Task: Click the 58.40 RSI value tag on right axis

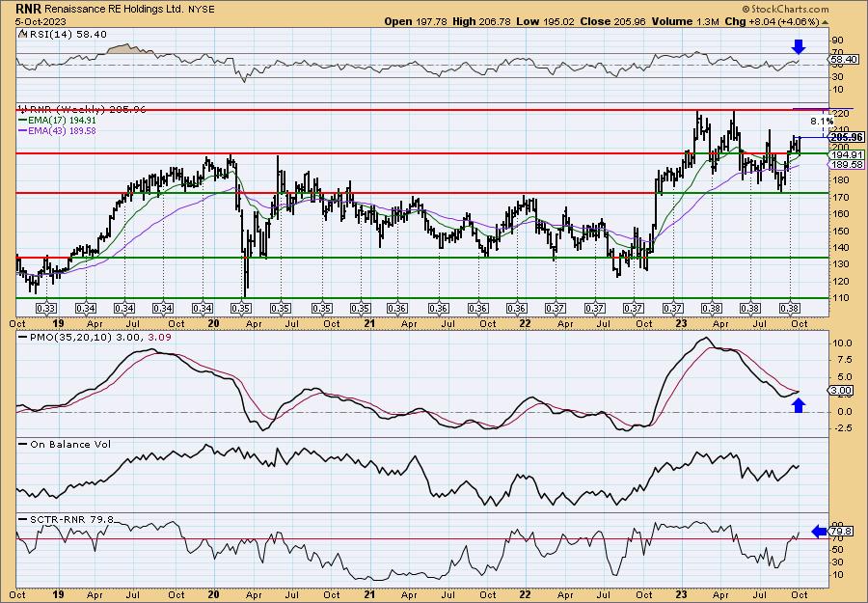Action: pyautogui.click(x=844, y=59)
